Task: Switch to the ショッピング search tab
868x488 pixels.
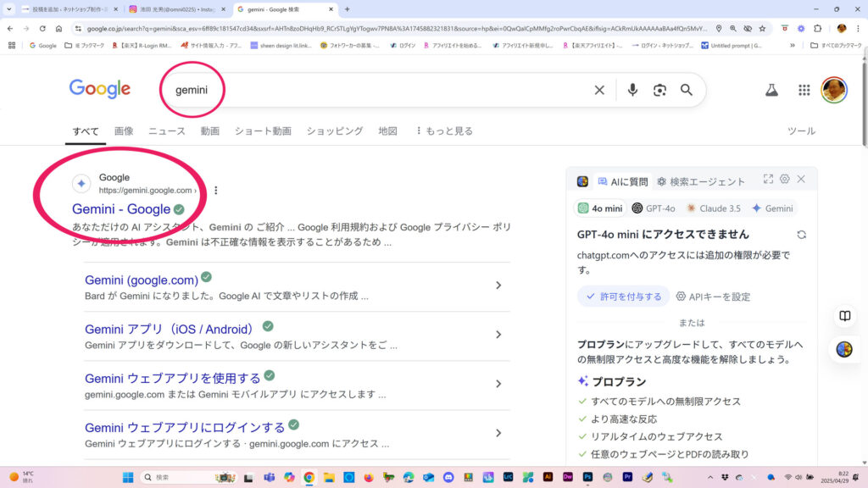Action: click(335, 131)
